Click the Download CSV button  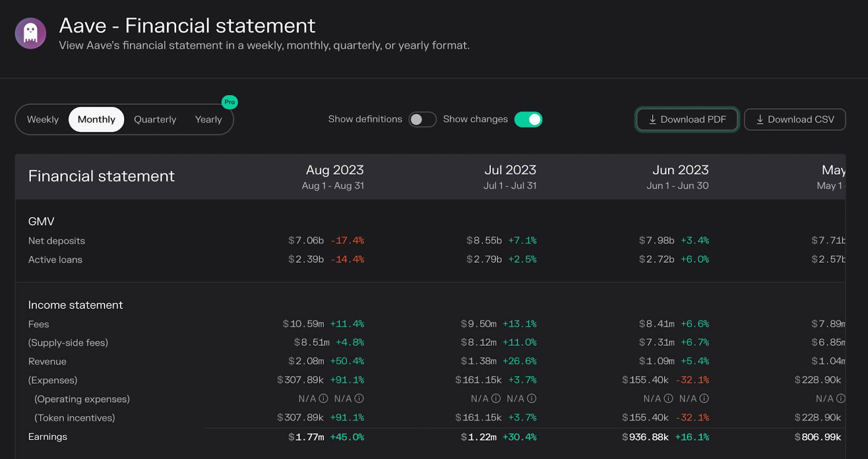tap(795, 119)
